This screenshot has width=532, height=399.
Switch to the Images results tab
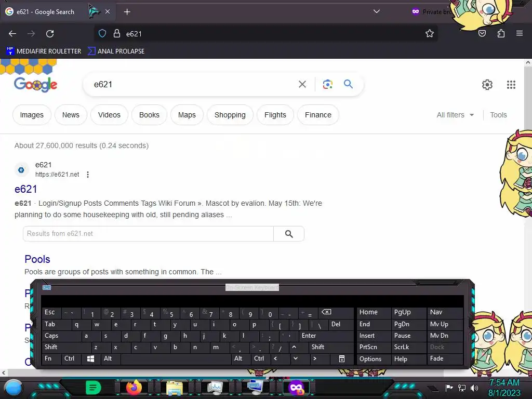coord(32,115)
